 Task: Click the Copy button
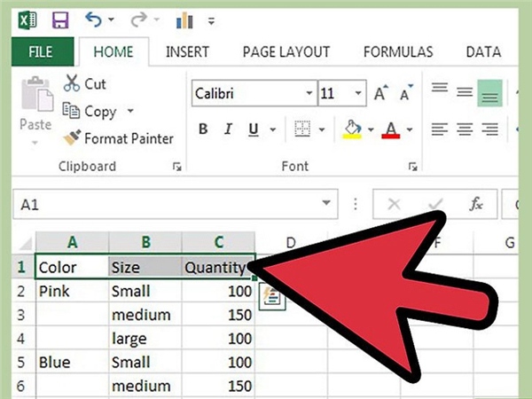[x=90, y=112]
